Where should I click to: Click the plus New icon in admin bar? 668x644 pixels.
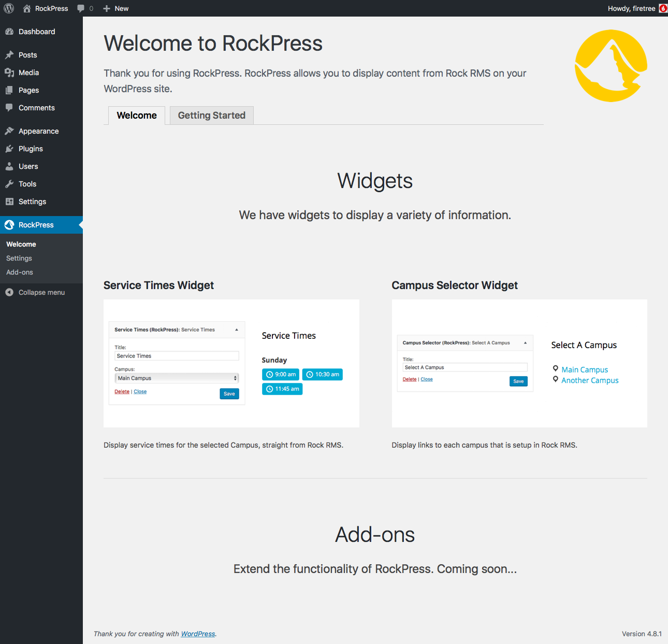tap(107, 8)
